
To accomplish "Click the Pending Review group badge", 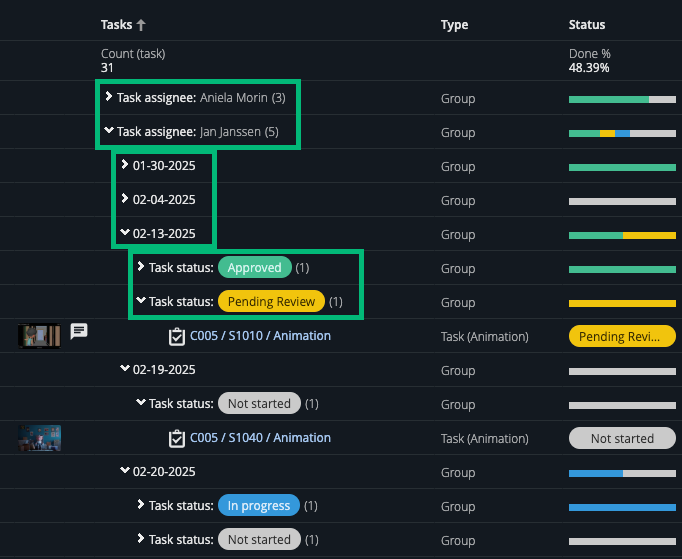I will coord(271,301).
